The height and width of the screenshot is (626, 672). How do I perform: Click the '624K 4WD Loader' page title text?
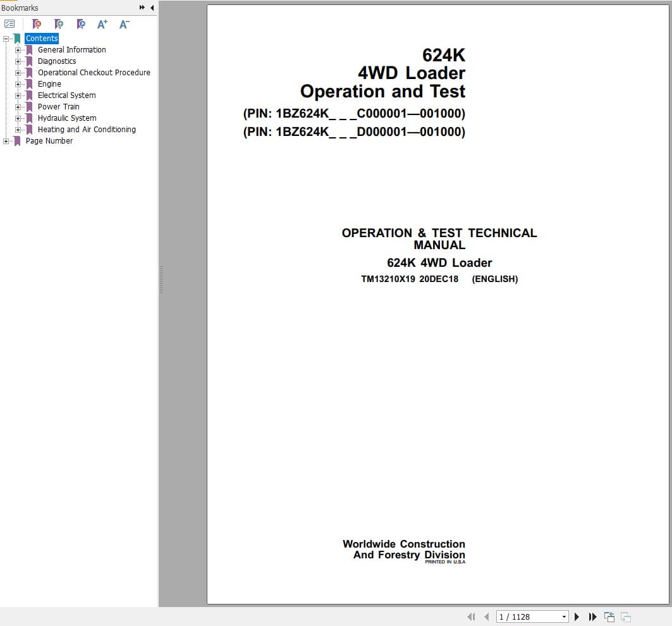point(439,262)
